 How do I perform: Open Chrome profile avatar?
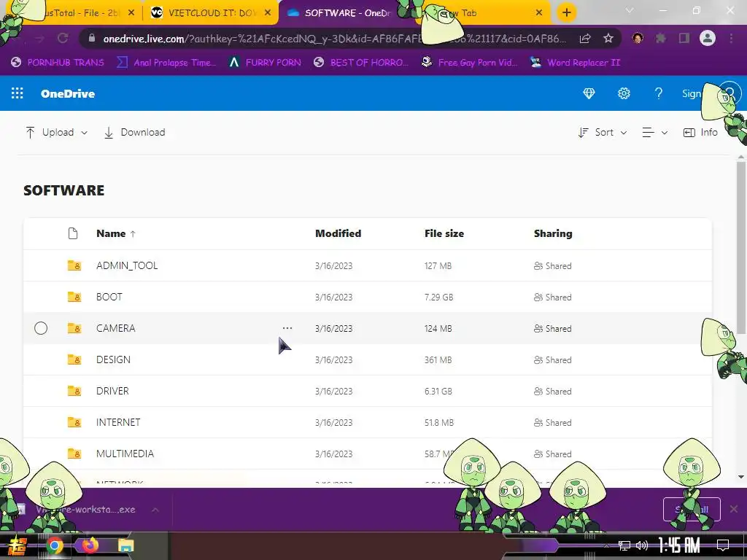tap(708, 38)
